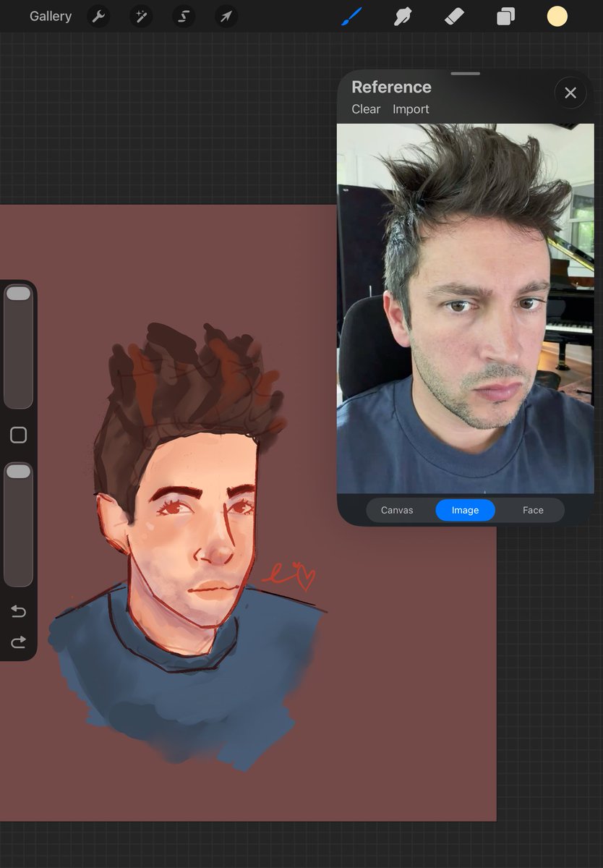Activate the Transform arrow tool
Screen dimensions: 603x868
click(226, 16)
